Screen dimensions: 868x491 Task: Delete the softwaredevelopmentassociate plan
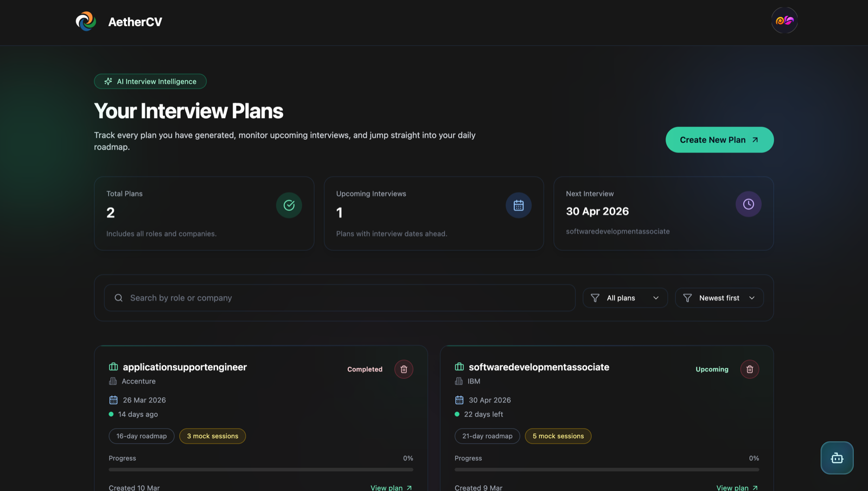(750, 369)
